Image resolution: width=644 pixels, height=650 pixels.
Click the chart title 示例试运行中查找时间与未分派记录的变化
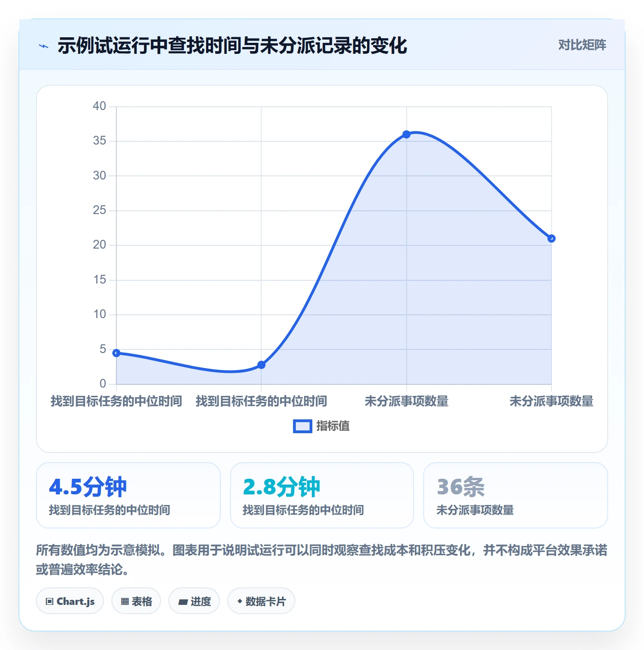[x=232, y=46]
